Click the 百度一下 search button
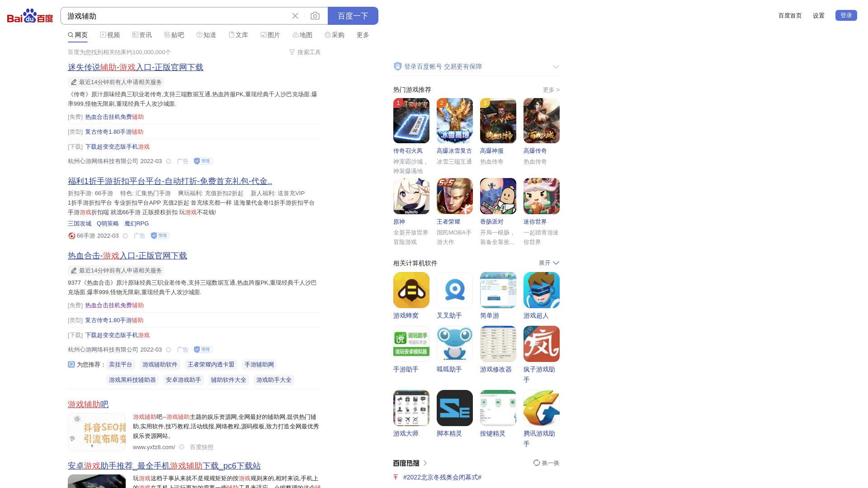 (x=353, y=16)
